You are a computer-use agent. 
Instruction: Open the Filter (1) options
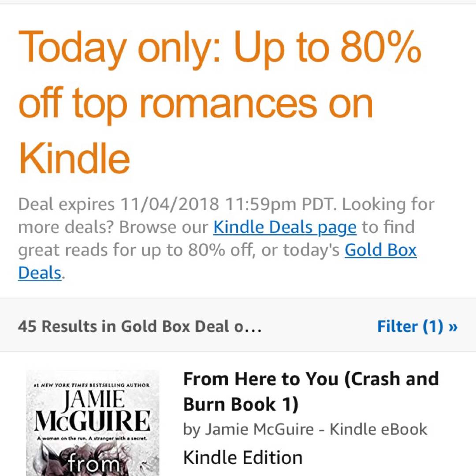pos(410,327)
